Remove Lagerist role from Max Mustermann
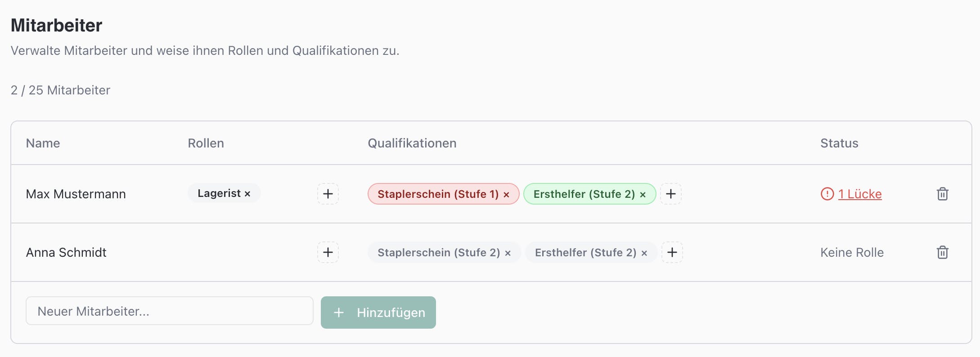 pos(247,194)
